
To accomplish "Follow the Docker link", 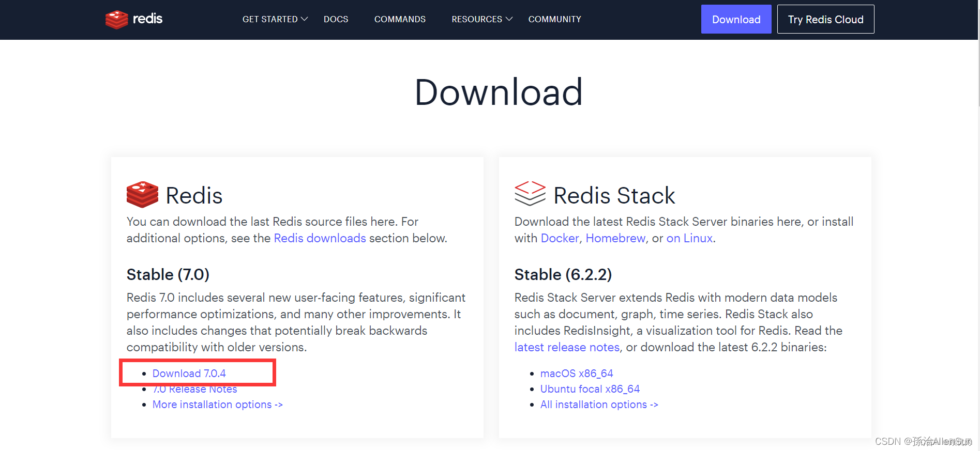I will pyautogui.click(x=560, y=238).
